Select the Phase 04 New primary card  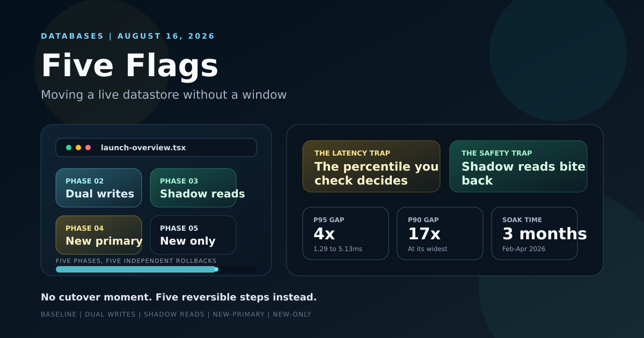[99, 235]
